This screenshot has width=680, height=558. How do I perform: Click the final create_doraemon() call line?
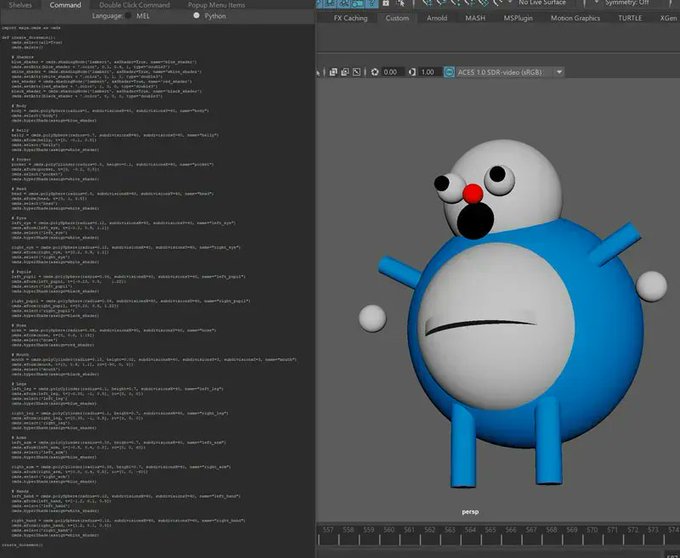[22, 545]
